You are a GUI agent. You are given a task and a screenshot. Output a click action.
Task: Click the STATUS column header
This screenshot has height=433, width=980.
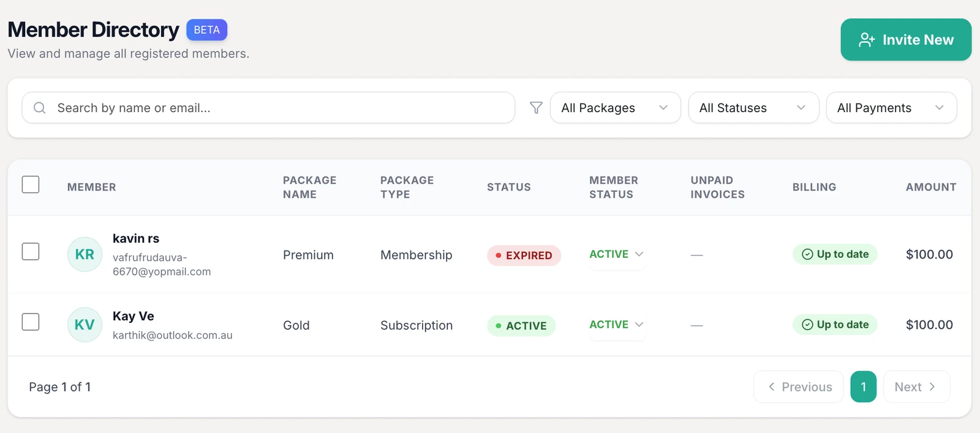pyautogui.click(x=509, y=187)
